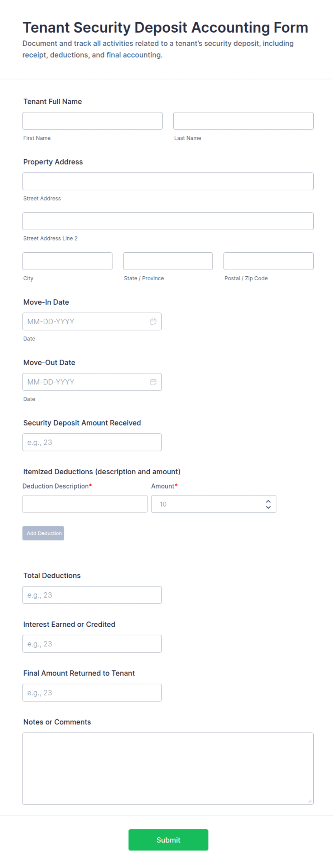Open the Move-Out Date calendar icon

click(x=153, y=382)
